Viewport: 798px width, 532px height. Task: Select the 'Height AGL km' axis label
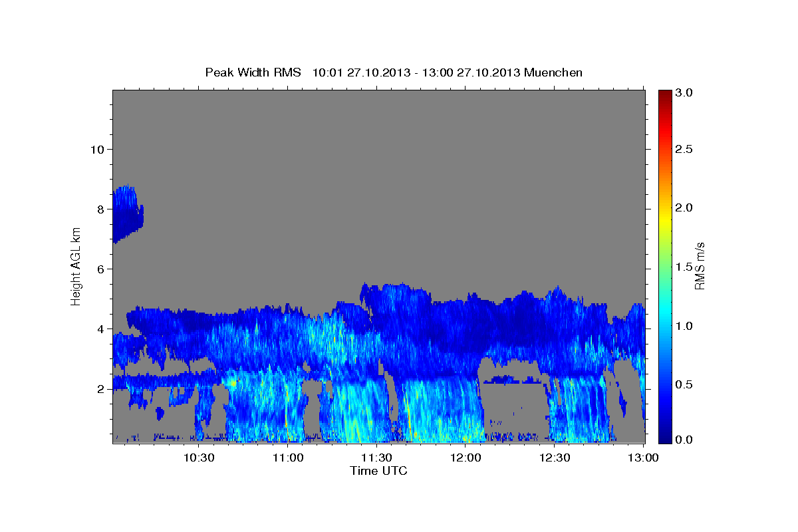(76, 266)
